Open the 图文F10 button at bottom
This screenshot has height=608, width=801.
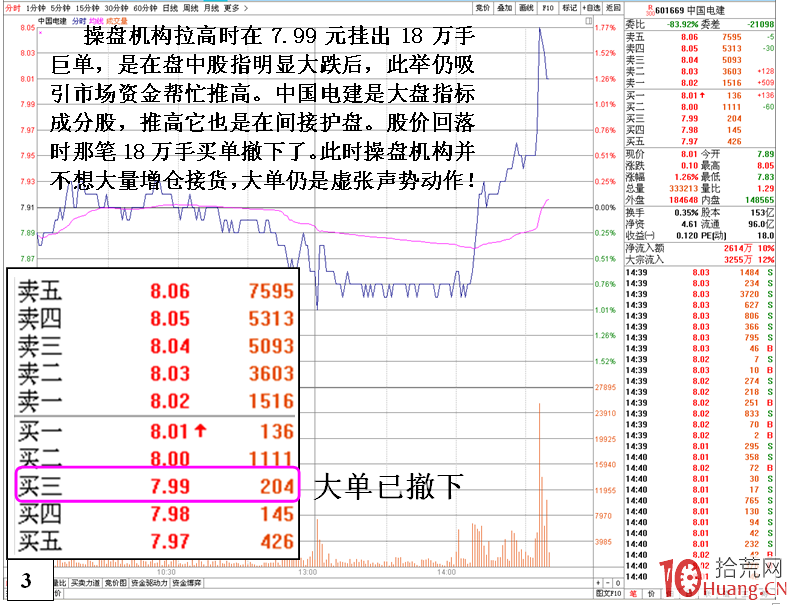pos(608,593)
